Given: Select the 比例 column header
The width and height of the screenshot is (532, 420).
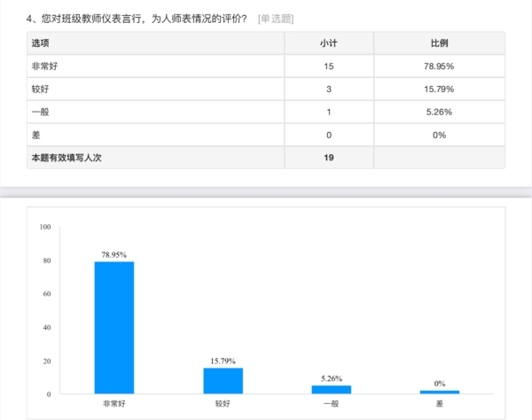Looking at the screenshot, I should point(439,43).
